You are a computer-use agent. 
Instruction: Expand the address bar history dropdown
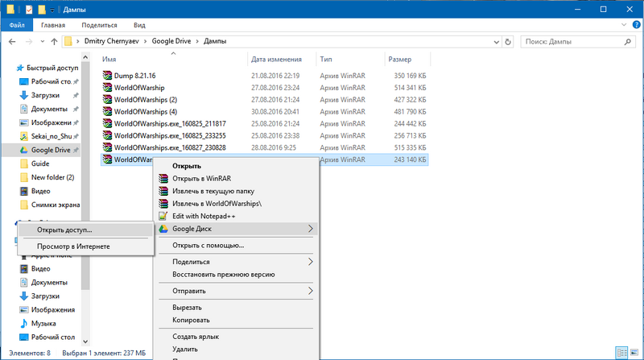pyautogui.click(x=496, y=42)
